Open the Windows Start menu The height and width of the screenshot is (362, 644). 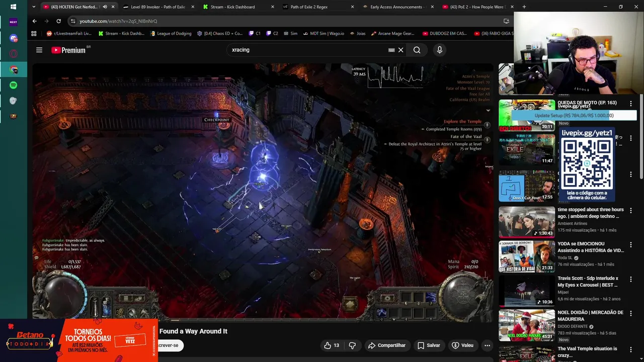point(13,7)
